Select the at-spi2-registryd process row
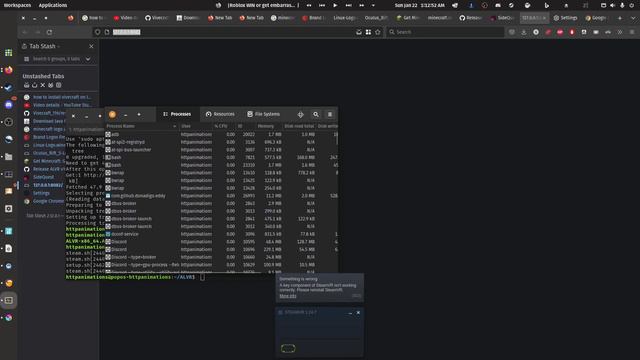The image size is (640, 360). pyautogui.click(x=222, y=142)
